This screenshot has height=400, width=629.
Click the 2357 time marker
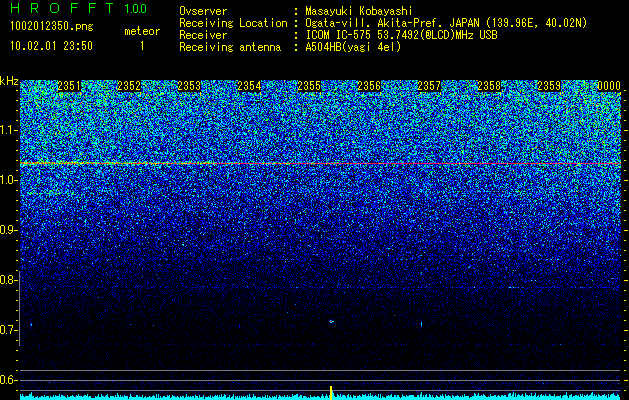tap(429, 86)
